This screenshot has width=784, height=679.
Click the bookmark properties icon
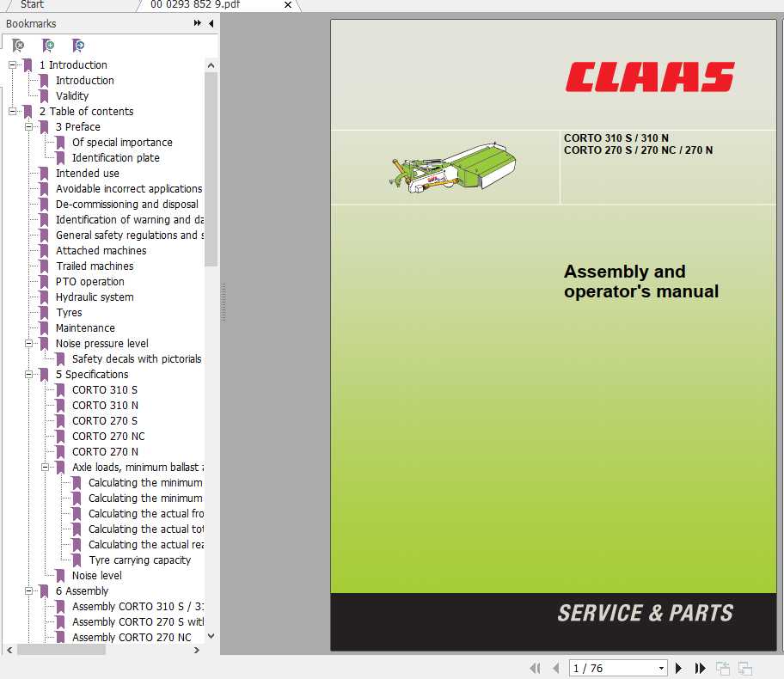(78, 46)
